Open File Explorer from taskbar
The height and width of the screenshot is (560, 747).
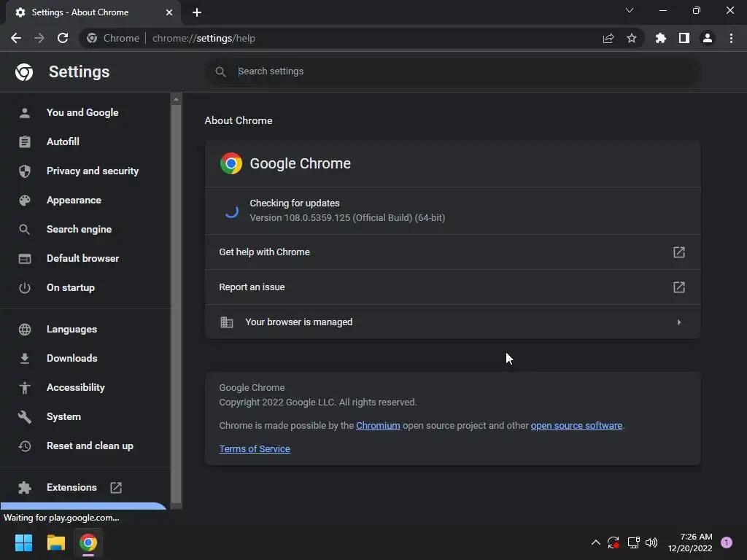pos(55,542)
